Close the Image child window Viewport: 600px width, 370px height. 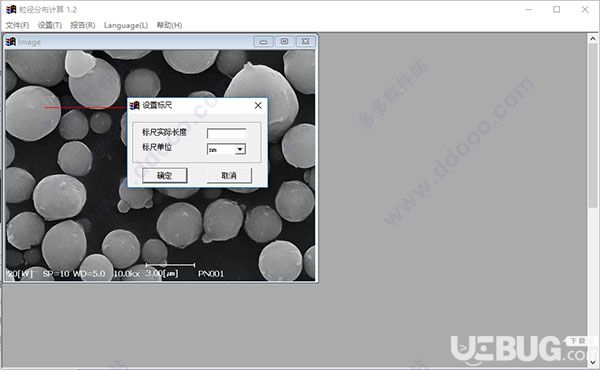[305, 41]
